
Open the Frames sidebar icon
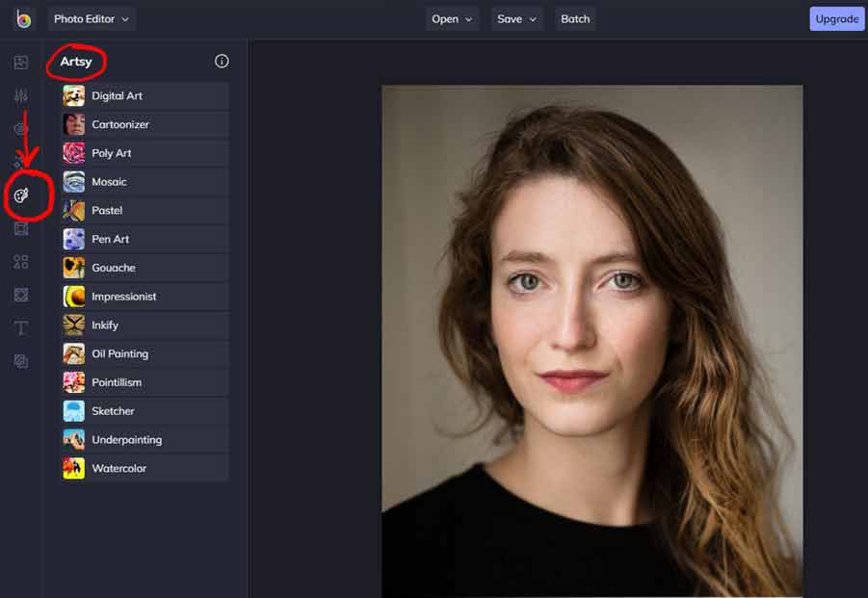(21, 228)
